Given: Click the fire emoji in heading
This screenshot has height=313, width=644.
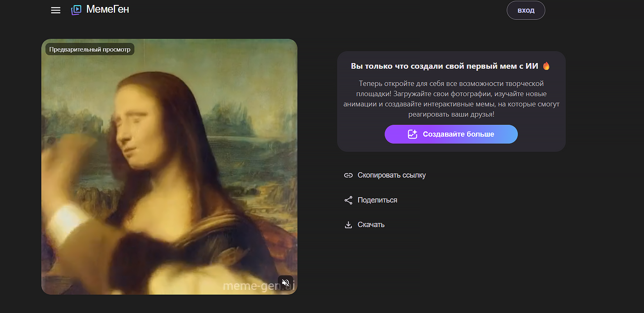Looking at the screenshot, I should (x=546, y=66).
